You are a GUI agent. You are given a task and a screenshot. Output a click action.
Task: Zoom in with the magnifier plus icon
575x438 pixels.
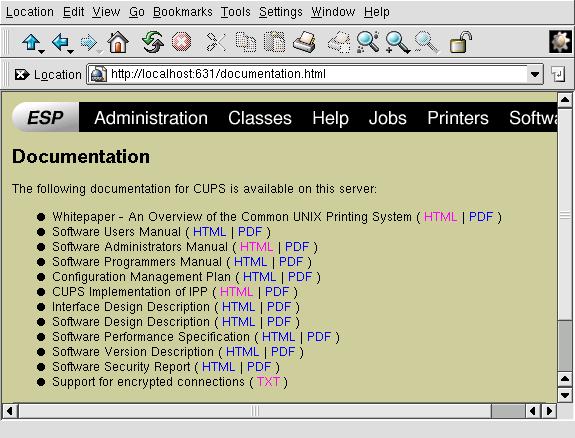tap(397, 42)
